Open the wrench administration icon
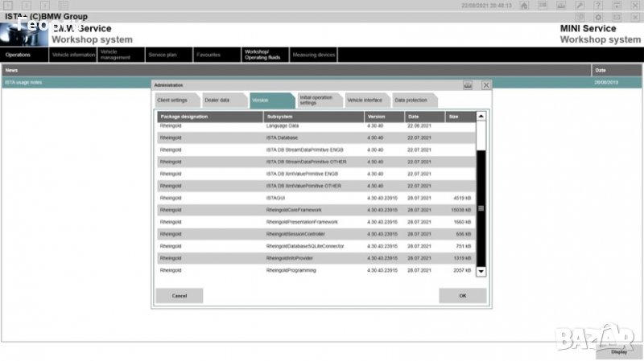The image size is (644, 361). (579, 6)
